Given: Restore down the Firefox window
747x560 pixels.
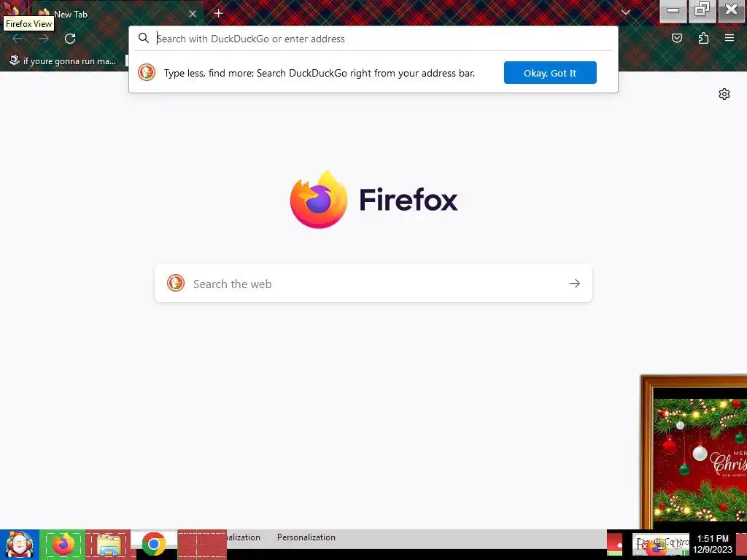Looking at the screenshot, I should click(702, 10).
